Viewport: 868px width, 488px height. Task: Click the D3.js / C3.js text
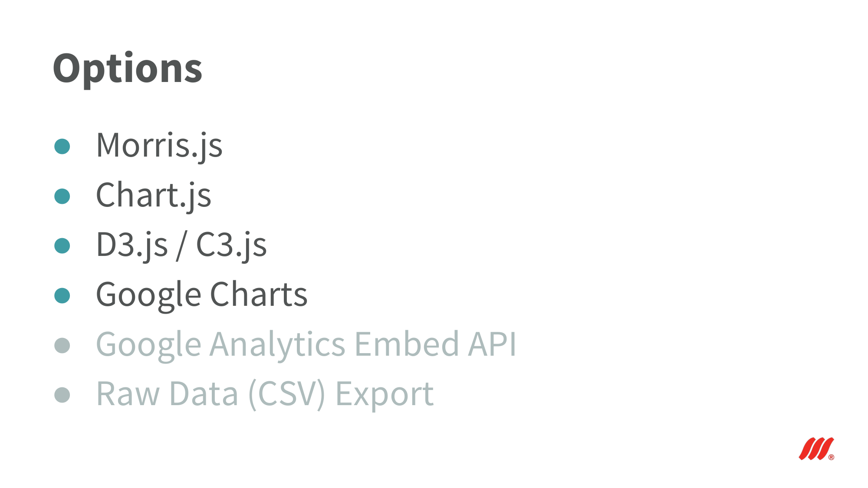click(x=181, y=246)
